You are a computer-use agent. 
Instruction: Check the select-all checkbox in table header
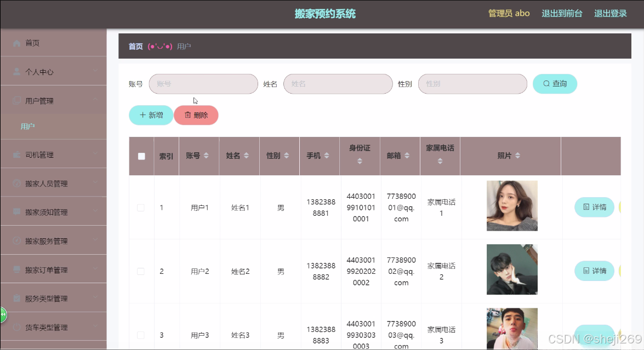[141, 156]
